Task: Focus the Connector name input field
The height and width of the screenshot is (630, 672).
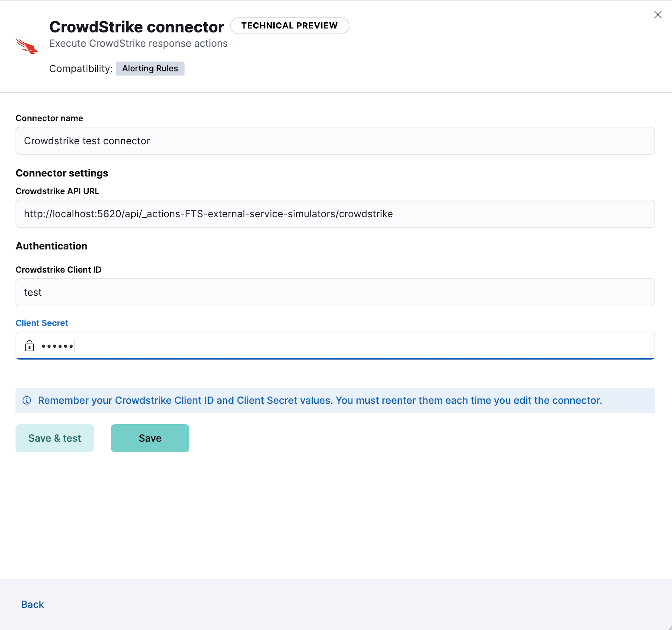Action: pos(335,141)
